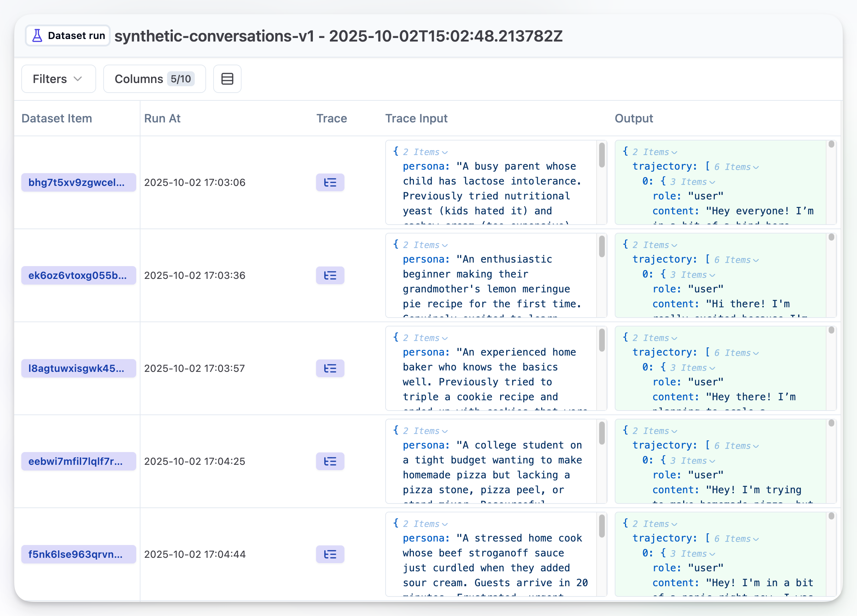Open the trace for the experienced home baker row
The height and width of the screenshot is (616, 857).
pos(330,368)
